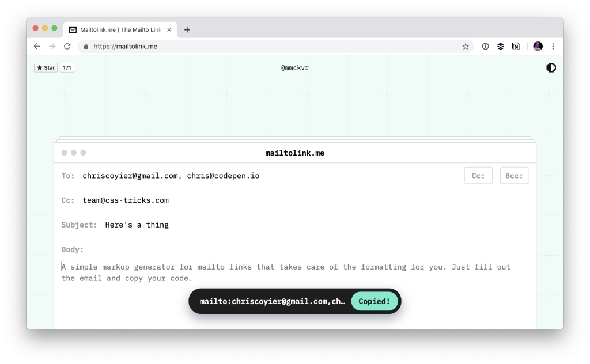Open Chrome three-dot menu
Image resolution: width=590 pixels, height=364 pixels.
point(553,46)
